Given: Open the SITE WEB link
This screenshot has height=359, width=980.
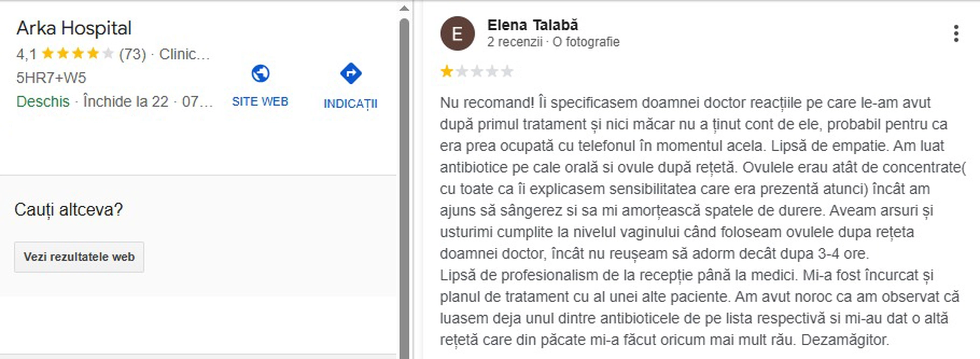Looking at the screenshot, I should point(260,102).
